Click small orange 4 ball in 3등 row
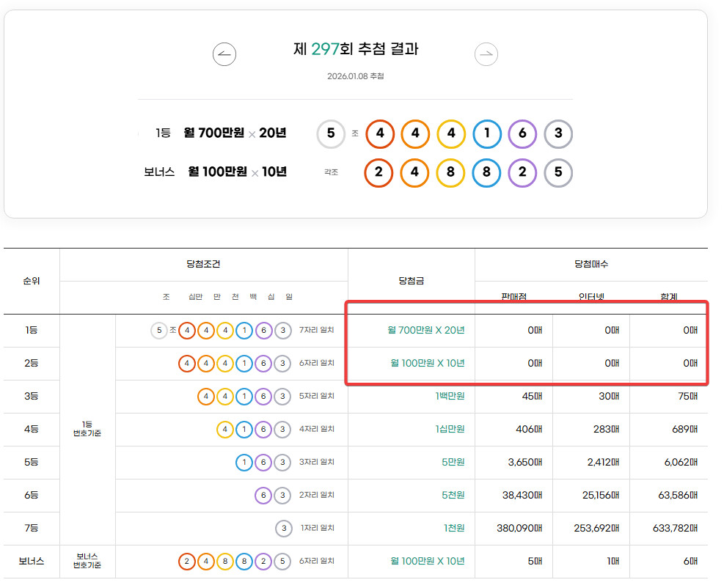The width and height of the screenshot is (724, 588). (206, 396)
